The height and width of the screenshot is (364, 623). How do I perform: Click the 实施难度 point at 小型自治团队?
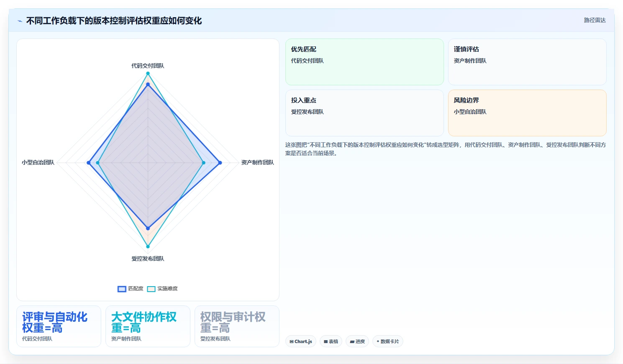[97, 163]
